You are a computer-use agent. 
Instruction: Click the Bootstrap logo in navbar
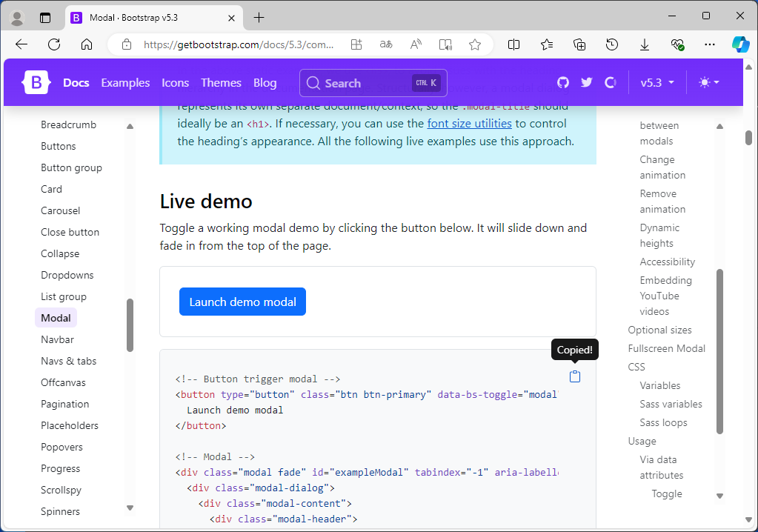click(36, 83)
